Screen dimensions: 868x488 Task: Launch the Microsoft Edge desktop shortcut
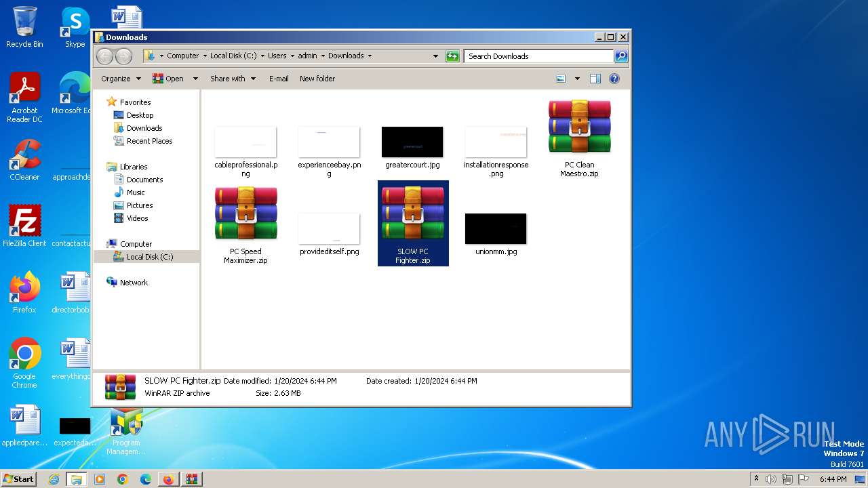tap(73, 94)
